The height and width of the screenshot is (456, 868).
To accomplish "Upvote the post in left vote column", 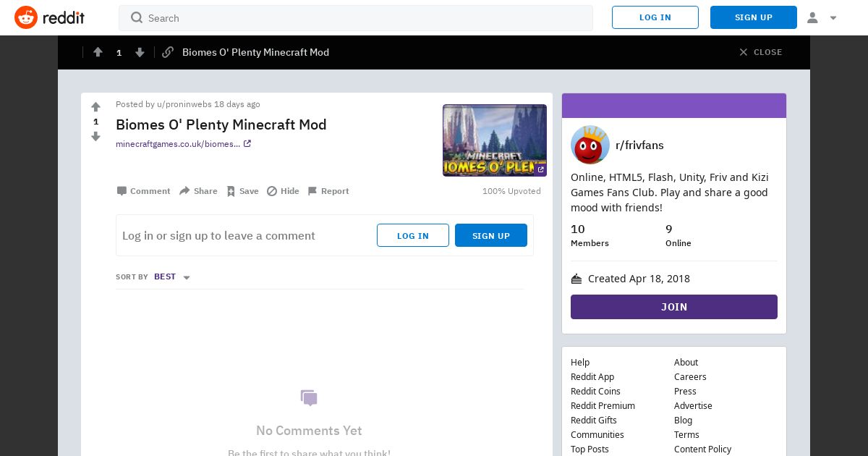I will 95,107.
